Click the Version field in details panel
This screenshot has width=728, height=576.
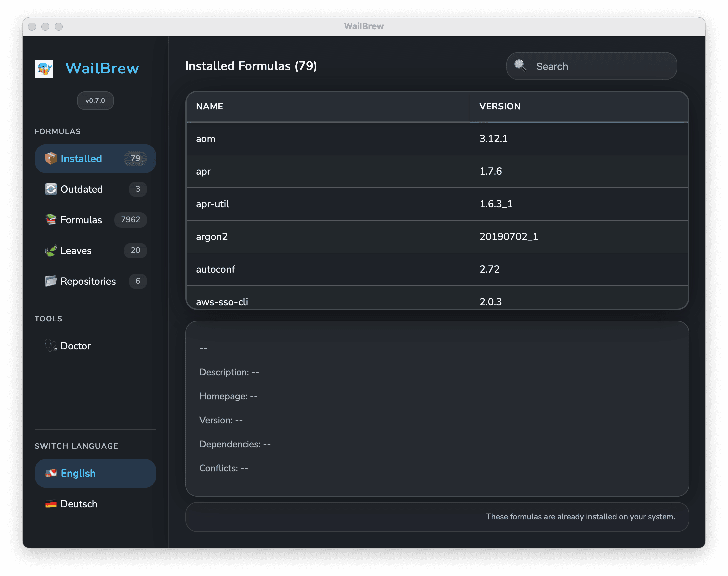point(221,421)
